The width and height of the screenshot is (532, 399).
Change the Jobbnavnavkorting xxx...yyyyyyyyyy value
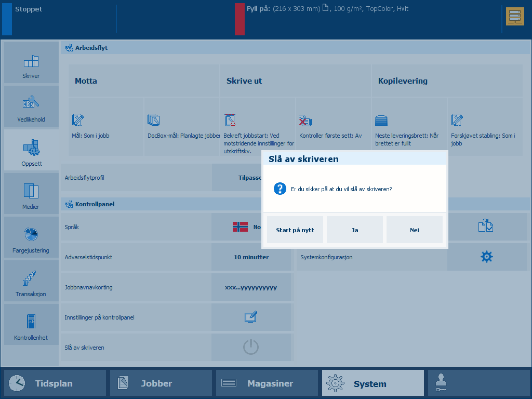pyautogui.click(x=251, y=287)
